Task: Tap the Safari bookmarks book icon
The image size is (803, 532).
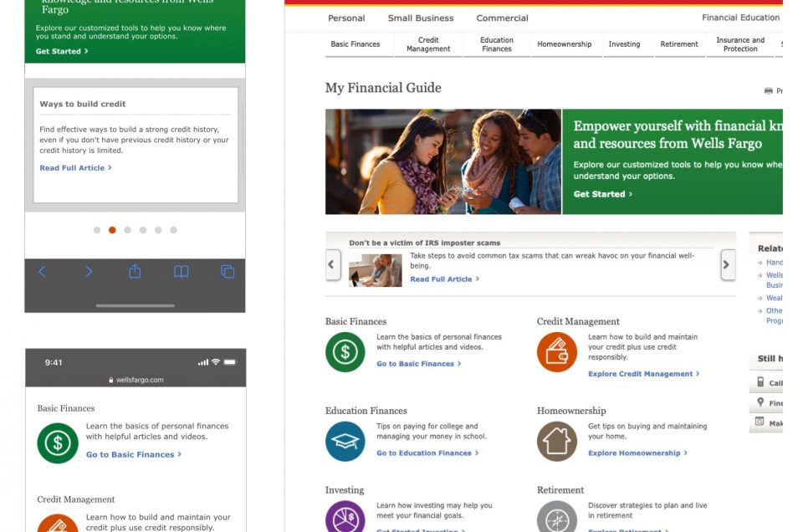Action: (181, 271)
